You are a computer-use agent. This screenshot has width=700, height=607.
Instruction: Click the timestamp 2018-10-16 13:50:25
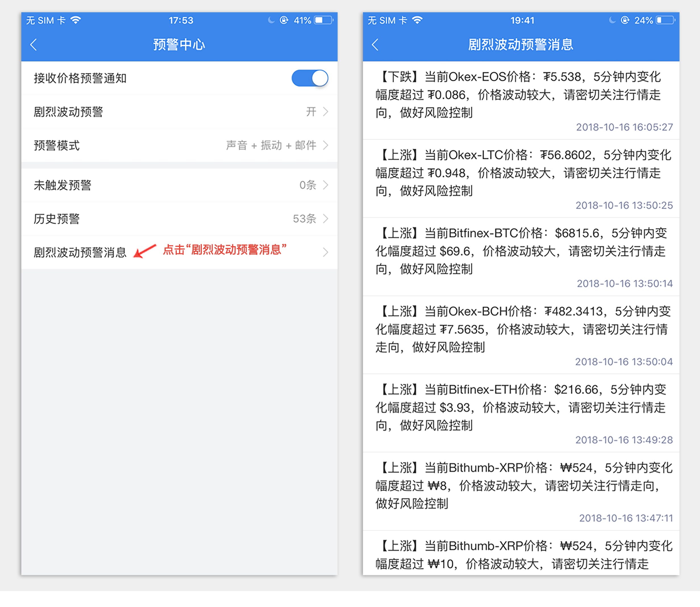tap(624, 205)
